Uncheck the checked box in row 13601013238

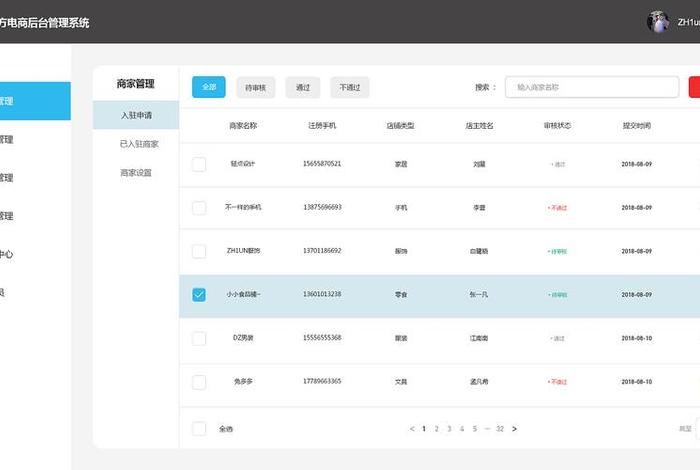click(199, 295)
